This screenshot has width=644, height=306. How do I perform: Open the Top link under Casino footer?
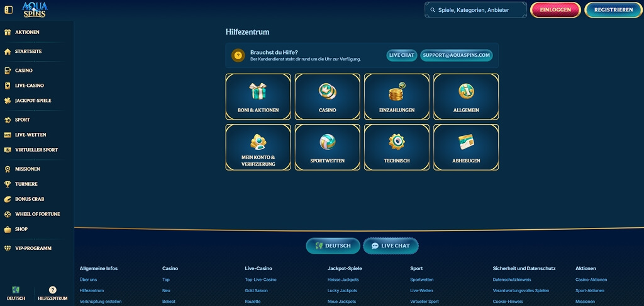point(166,280)
